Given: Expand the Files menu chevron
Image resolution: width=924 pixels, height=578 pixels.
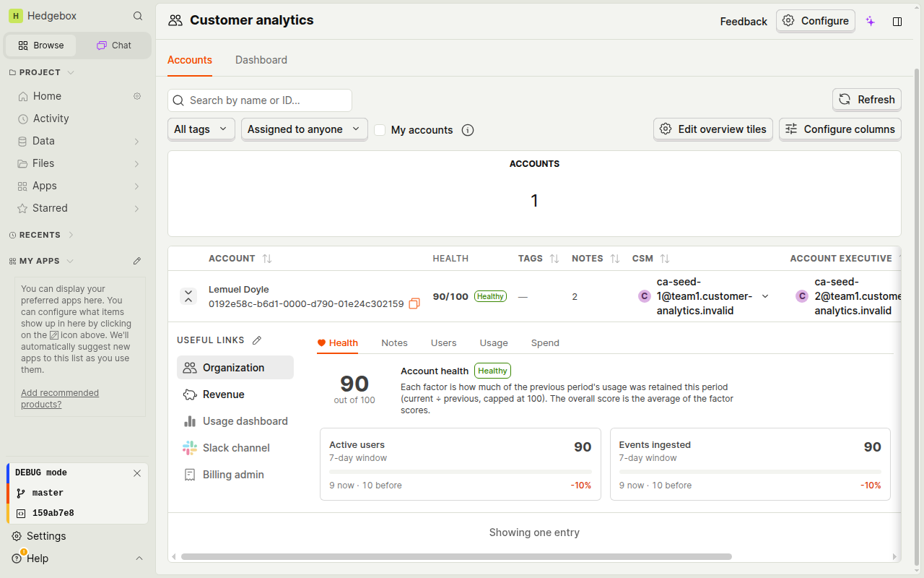Looking at the screenshot, I should (x=136, y=164).
